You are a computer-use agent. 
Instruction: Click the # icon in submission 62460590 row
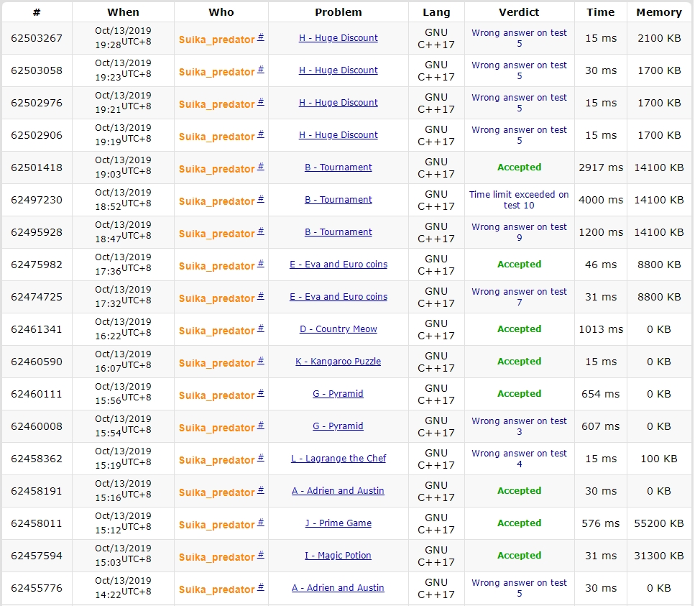[261, 360]
